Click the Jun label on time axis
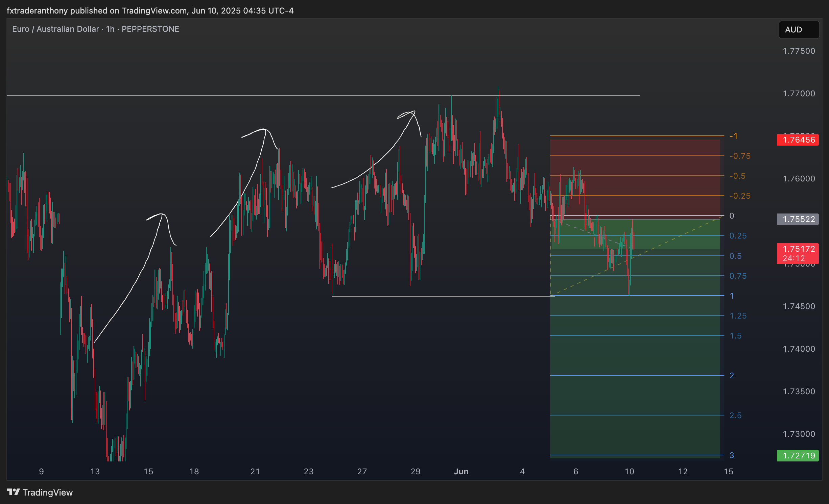 coord(461,472)
